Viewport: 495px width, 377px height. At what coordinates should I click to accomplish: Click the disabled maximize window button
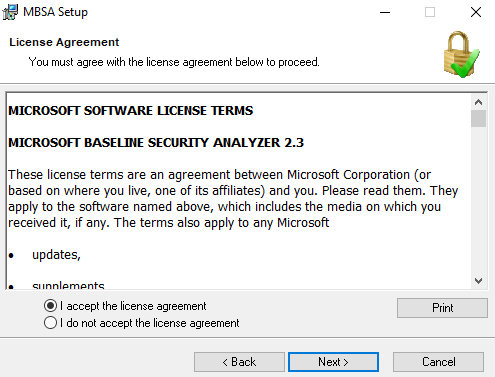coord(430,12)
